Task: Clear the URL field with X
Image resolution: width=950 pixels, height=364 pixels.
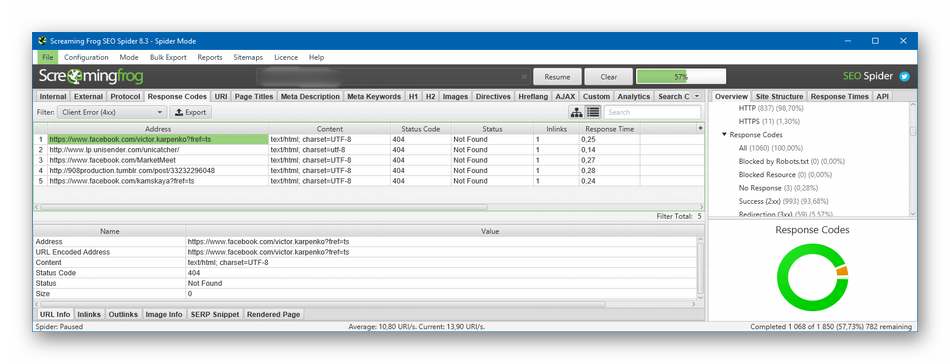Action: (525, 77)
